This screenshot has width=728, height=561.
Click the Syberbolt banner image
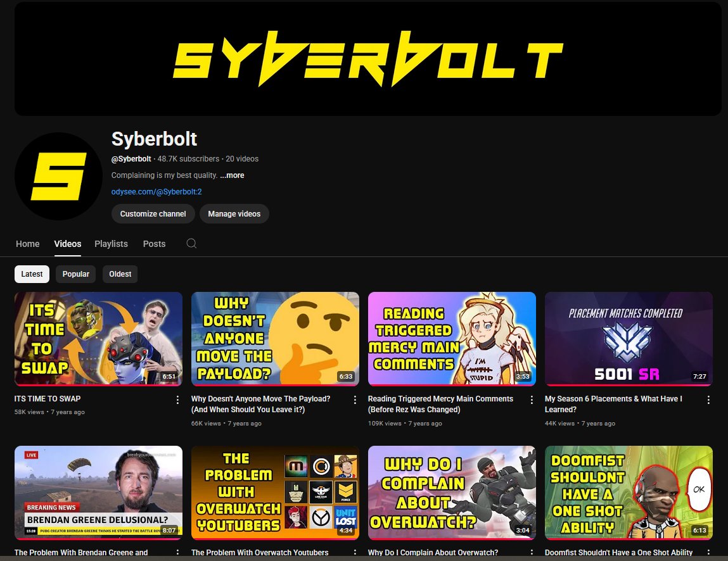click(x=368, y=58)
